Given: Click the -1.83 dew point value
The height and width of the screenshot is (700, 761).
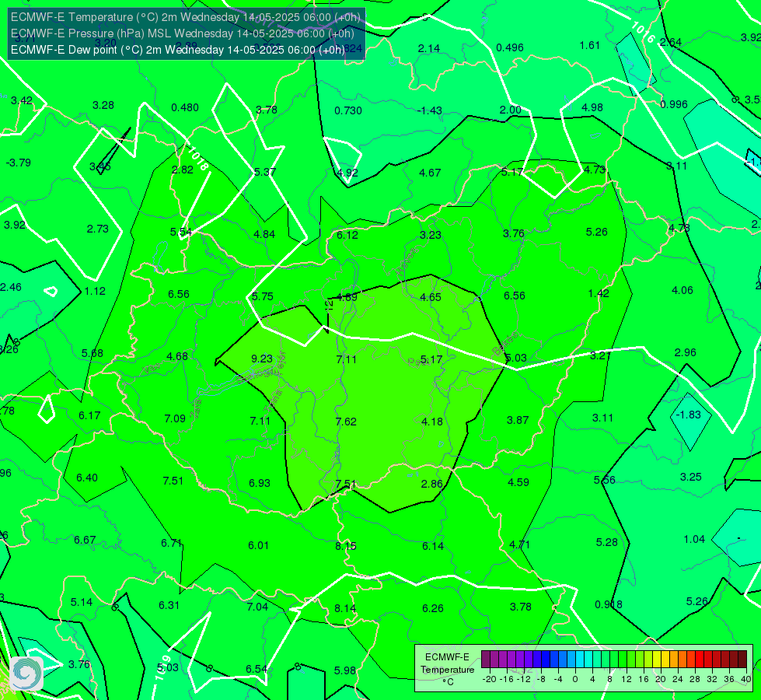Looking at the screenshot, I should click(x=688, y=415).
